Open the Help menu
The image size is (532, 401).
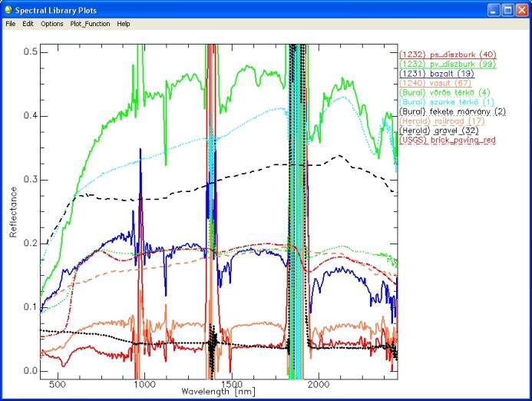click(x=124, y=24)
